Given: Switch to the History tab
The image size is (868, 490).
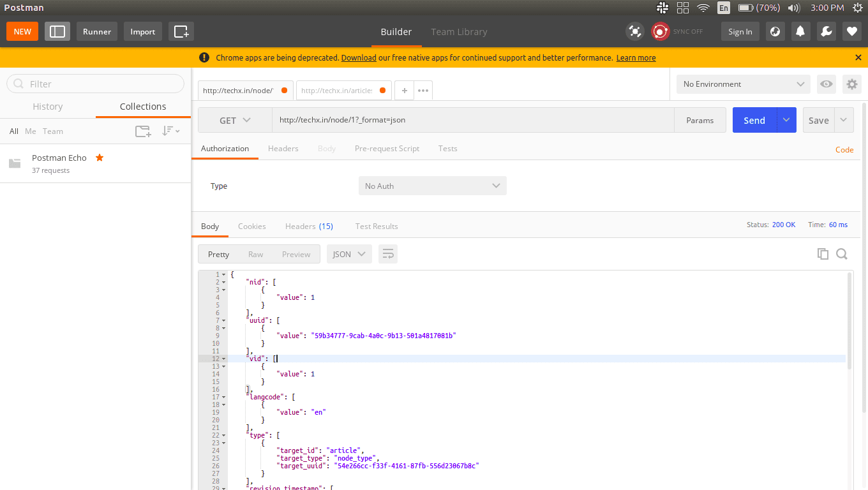Looking at the screenshot, I should [48, 107].
